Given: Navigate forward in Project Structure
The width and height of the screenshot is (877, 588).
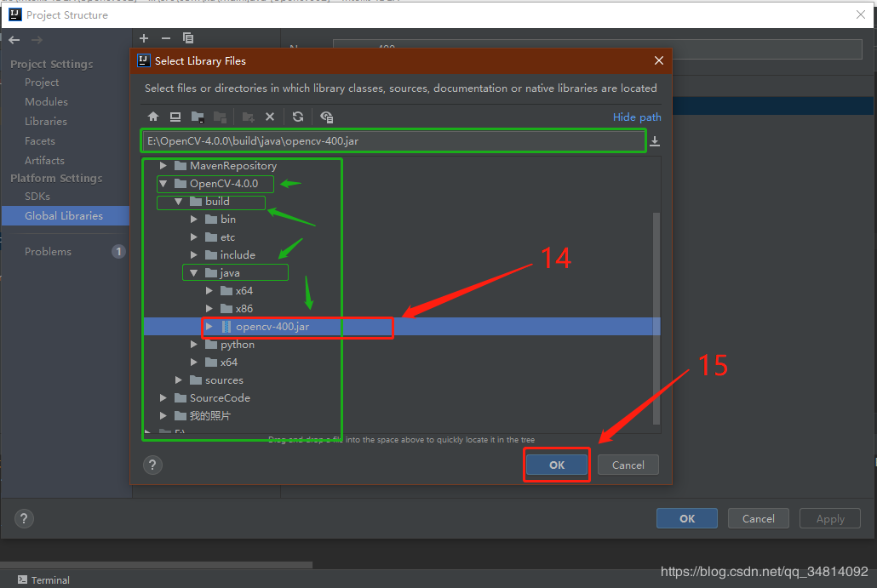Looking at the screenshot, I should pos(37,40).
